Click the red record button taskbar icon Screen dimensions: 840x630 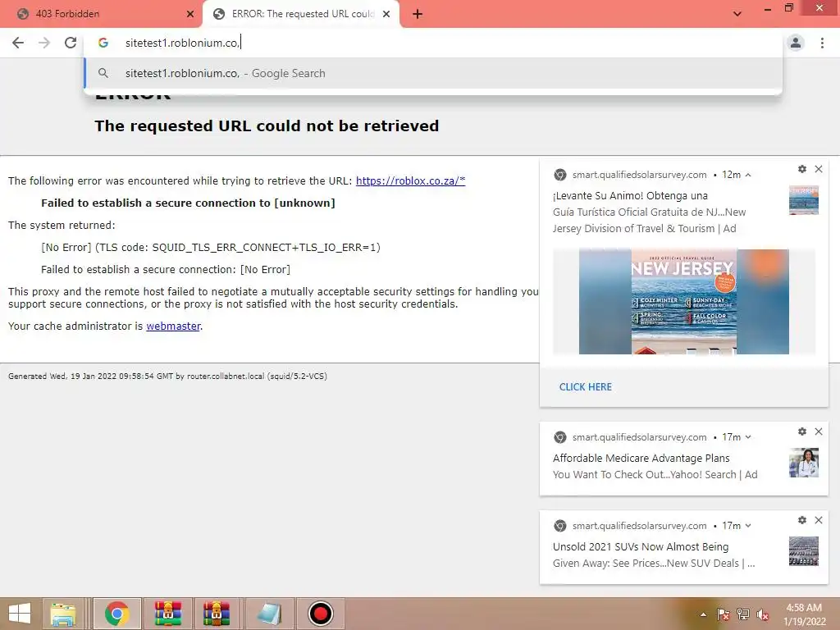click(x=321, y=614)
